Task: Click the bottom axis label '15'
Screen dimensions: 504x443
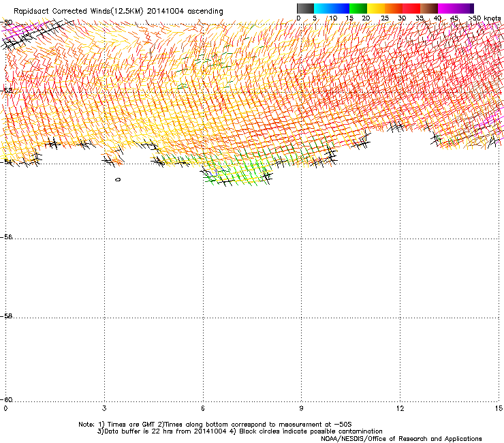Action: (499, 408)
